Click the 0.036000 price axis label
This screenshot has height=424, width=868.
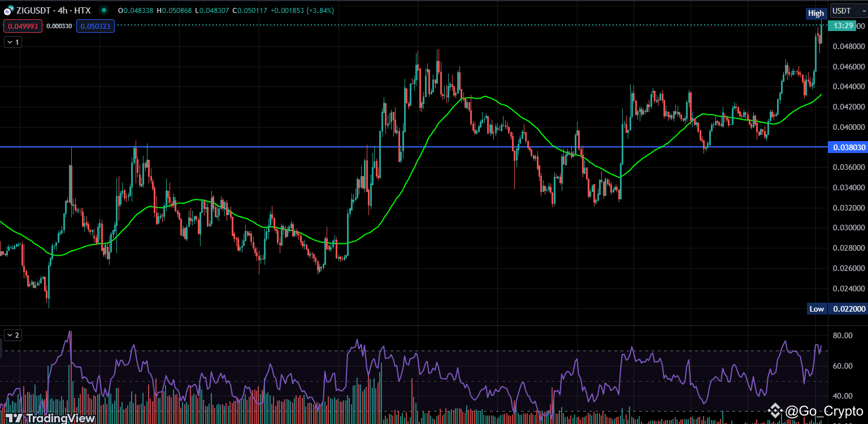tap(849, 167)
